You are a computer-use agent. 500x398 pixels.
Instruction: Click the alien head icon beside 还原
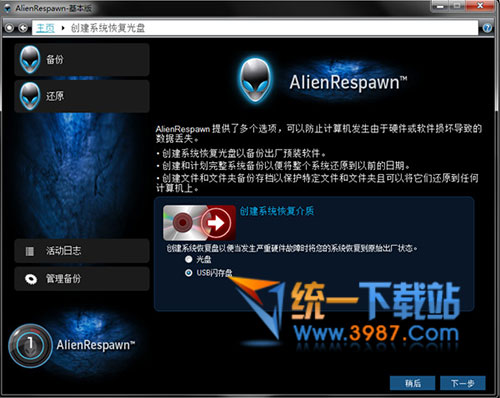pos(30,96)
